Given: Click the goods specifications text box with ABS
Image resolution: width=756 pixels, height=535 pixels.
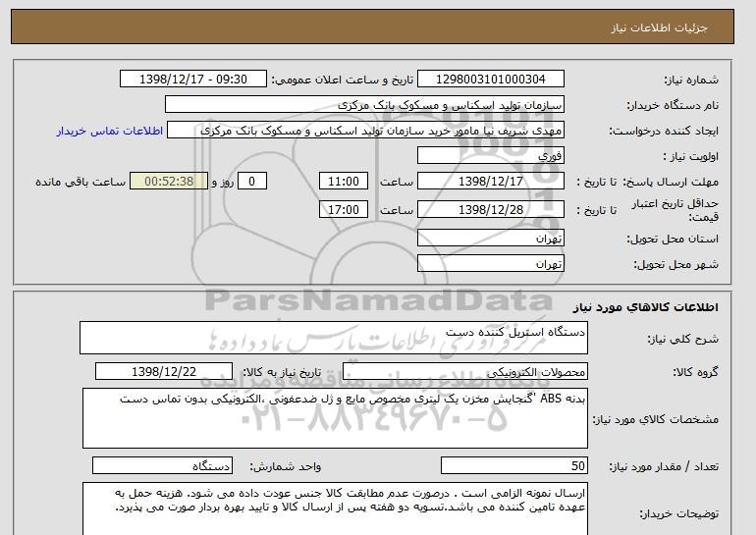Looking at the screenshot, I should 335,418.
